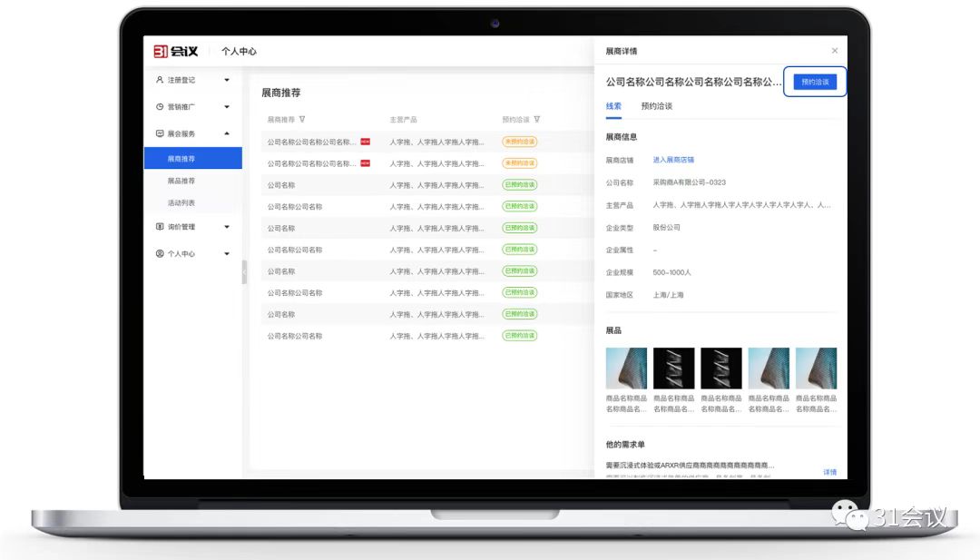This screenshot has height=560, width=980.
Task: Open the 进入展商店铺 link
Action: (x=673, y=160)
